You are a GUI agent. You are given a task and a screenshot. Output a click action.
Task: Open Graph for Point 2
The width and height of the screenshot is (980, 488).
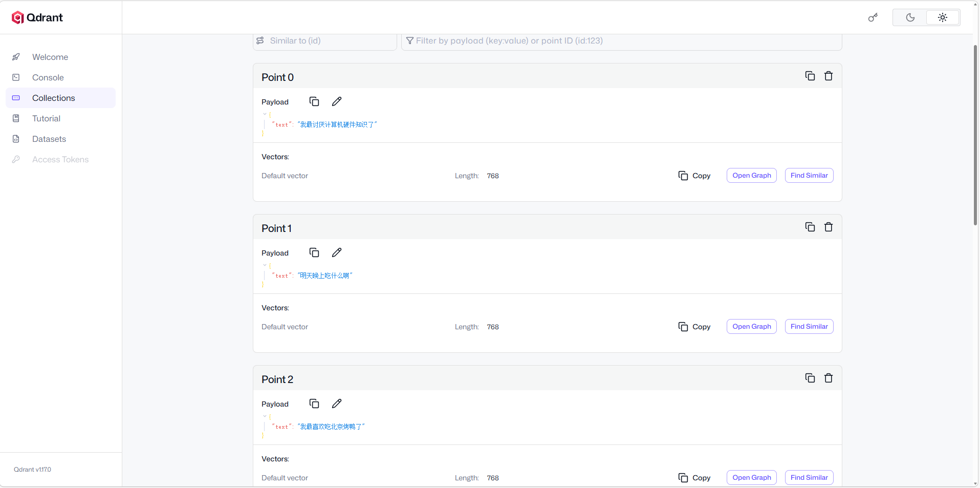tap(752, 477)
